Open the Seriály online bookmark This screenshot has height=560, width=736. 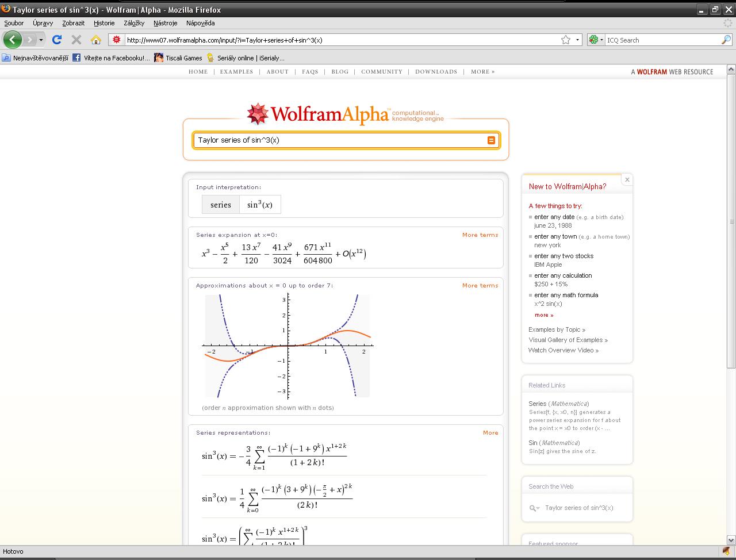[245, 58]
